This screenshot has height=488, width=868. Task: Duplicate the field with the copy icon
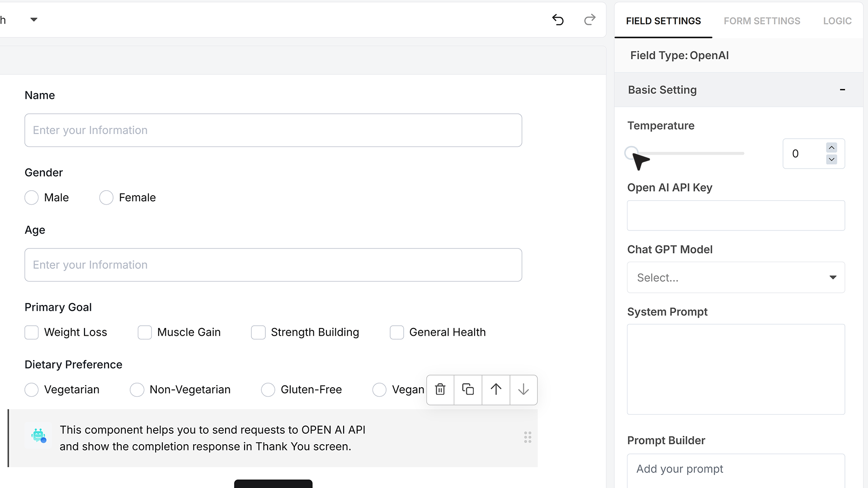pos(468,389)
